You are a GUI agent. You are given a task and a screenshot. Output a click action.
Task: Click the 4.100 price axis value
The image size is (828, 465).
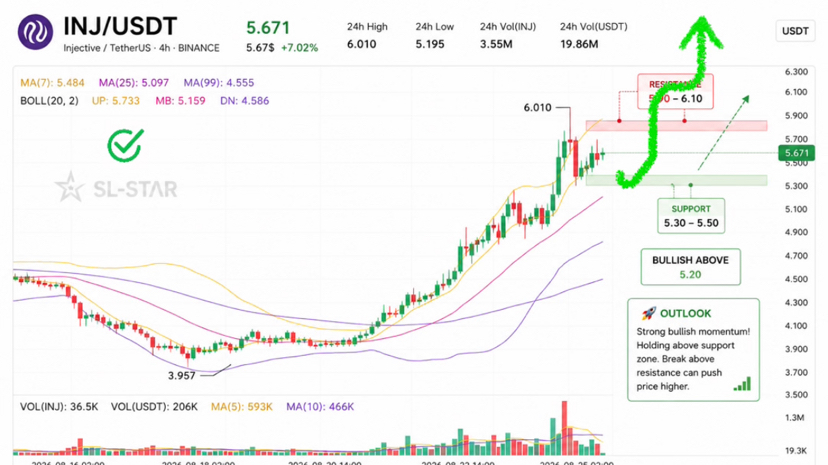click(796, 326)
